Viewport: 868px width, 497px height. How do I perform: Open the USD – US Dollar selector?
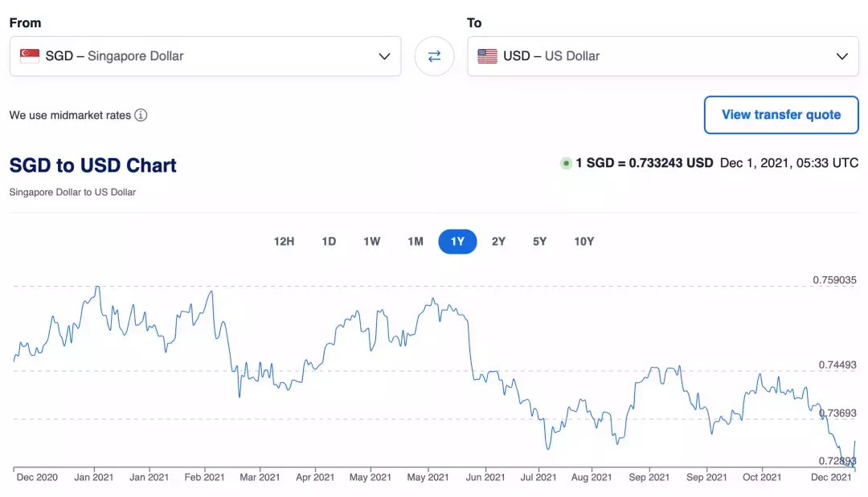point(662,56)
